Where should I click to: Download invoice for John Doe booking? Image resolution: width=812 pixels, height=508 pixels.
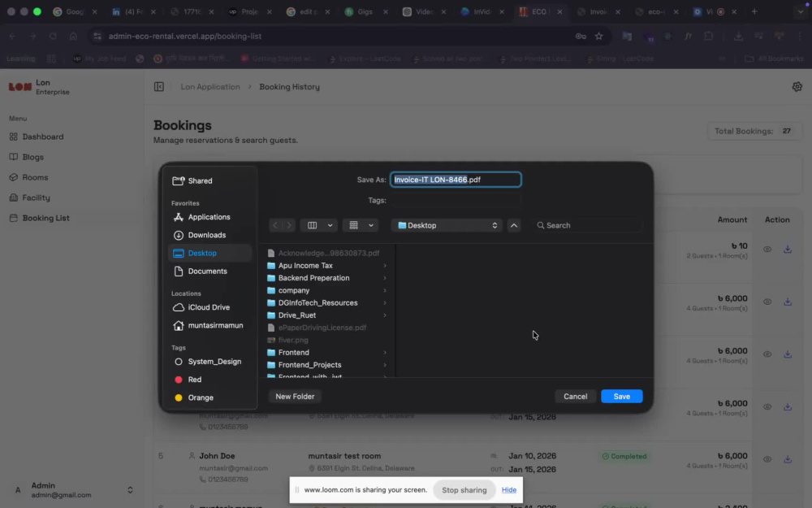787,459
